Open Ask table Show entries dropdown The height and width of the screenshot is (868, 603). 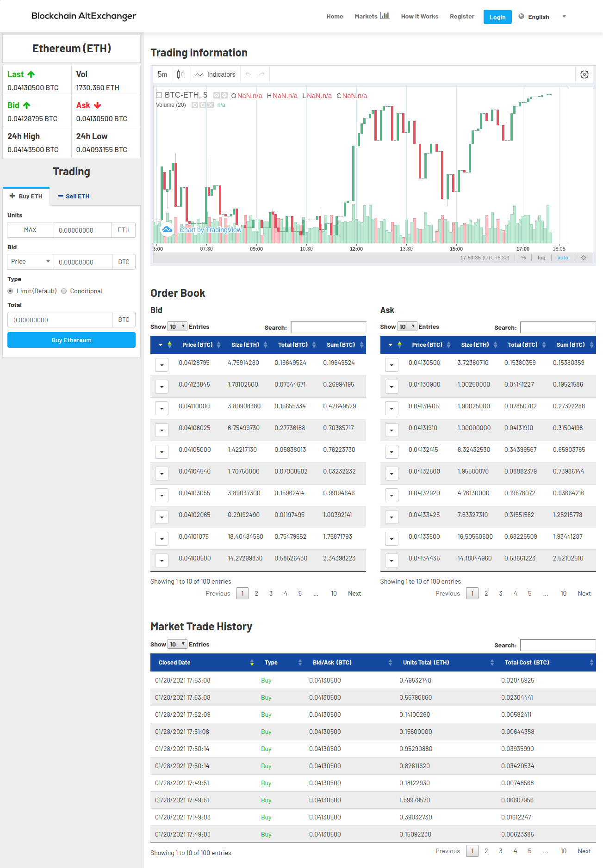point(407,326)
